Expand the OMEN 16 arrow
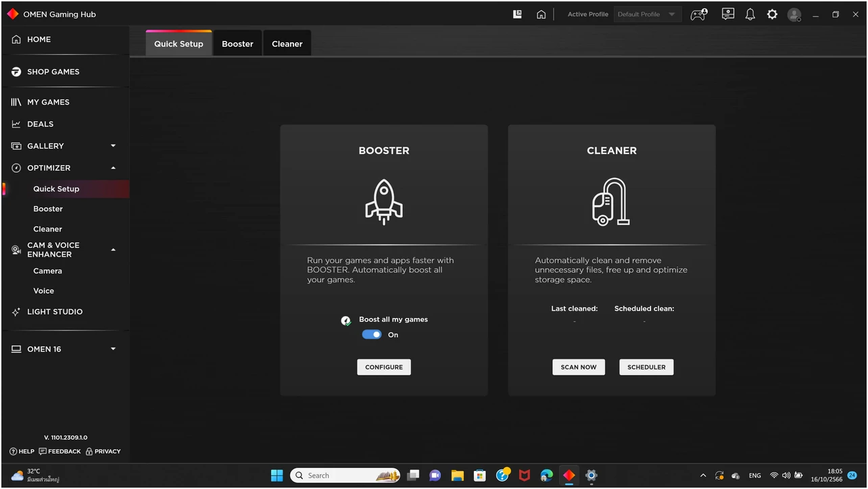 coord(113,349)
